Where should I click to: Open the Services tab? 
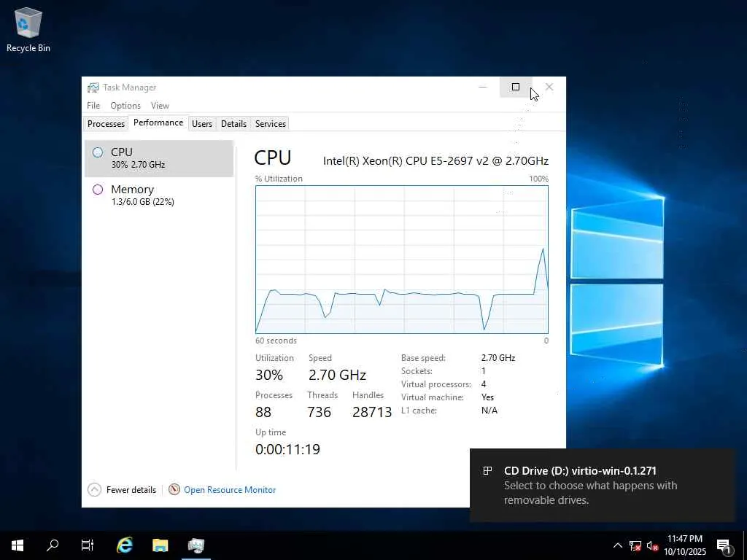click(270, 123)
